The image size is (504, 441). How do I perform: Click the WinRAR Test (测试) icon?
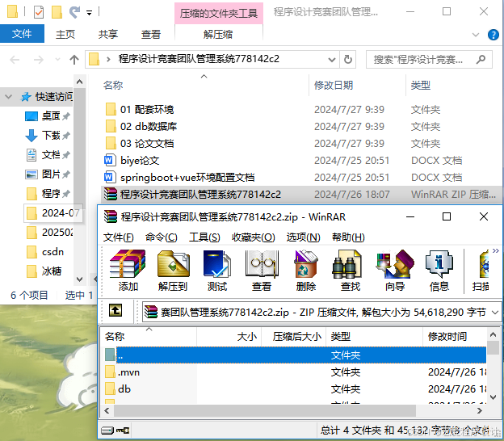click(217, 264)
